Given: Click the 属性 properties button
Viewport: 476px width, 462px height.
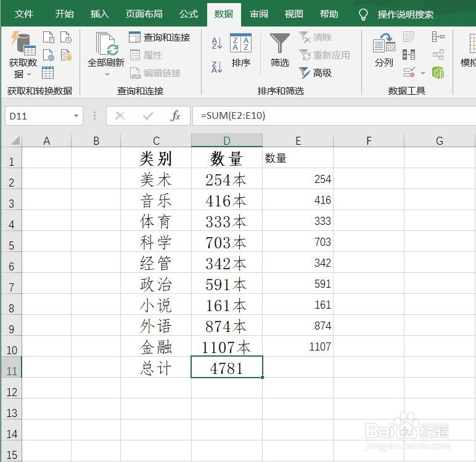Looking at the screenshot, I should (146, 55).
